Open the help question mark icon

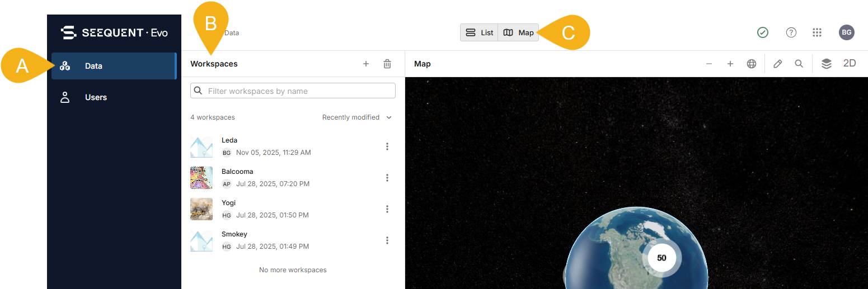point(791,32)
